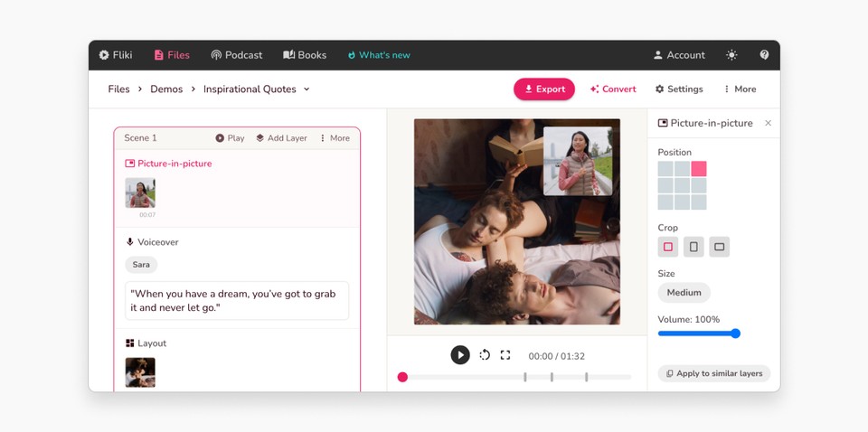
Task: Set position to top-center grid cell
Action: (682, 169)
